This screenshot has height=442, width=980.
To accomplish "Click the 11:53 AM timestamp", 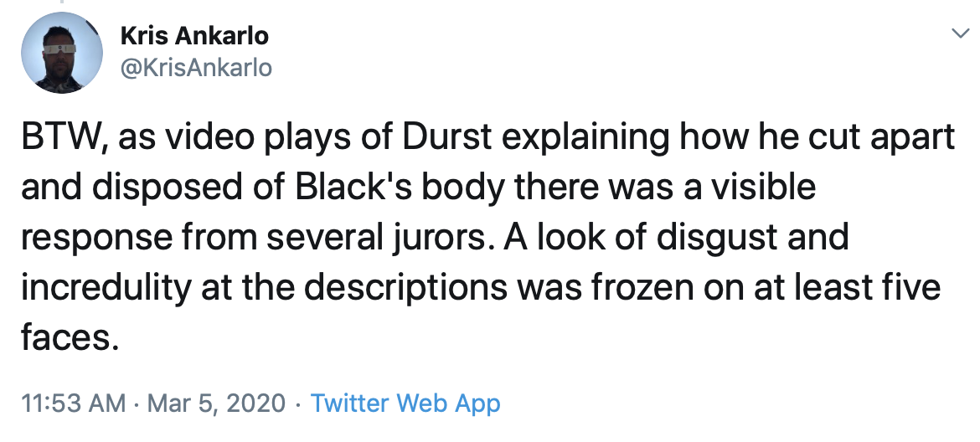I will (x=73, y=403).
